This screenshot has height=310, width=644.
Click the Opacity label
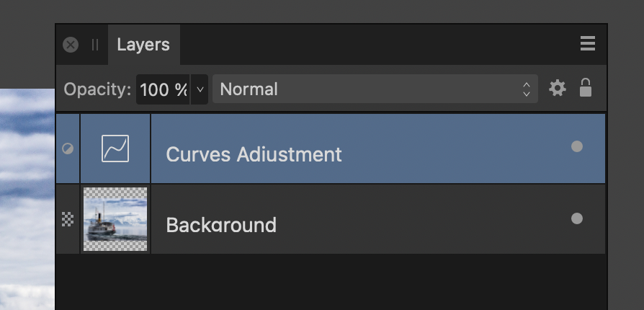97,89
